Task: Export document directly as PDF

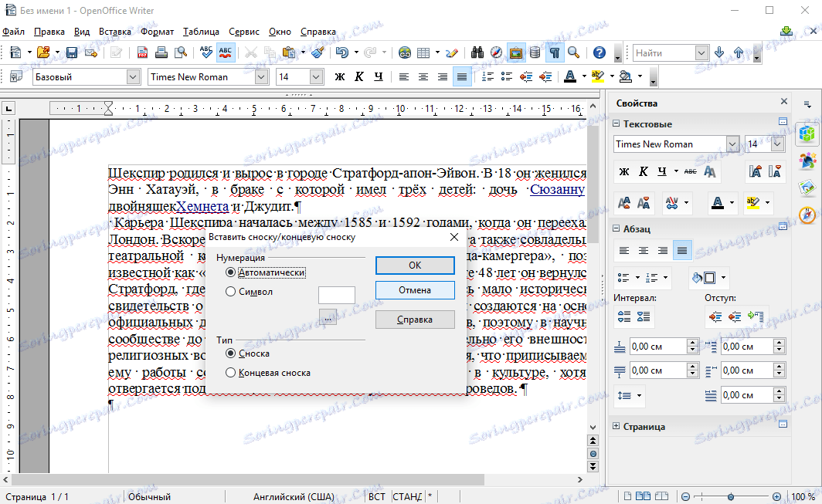Action: point(142,52)
